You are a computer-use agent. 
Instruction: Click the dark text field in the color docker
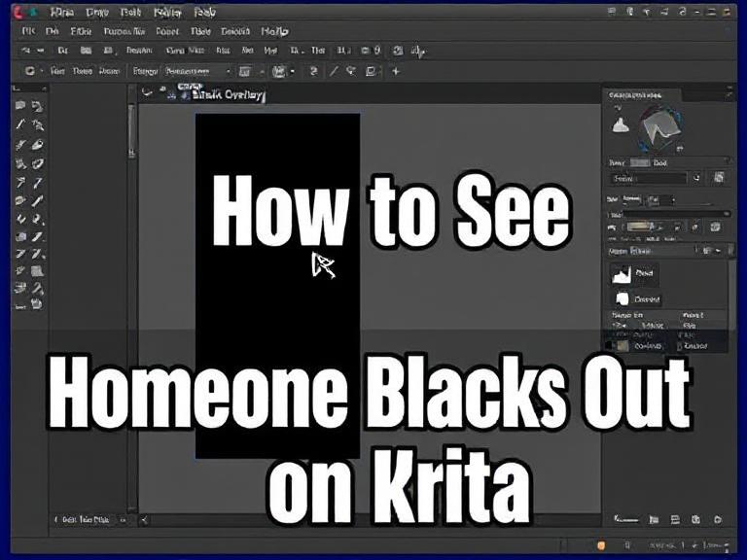point(649,179)
